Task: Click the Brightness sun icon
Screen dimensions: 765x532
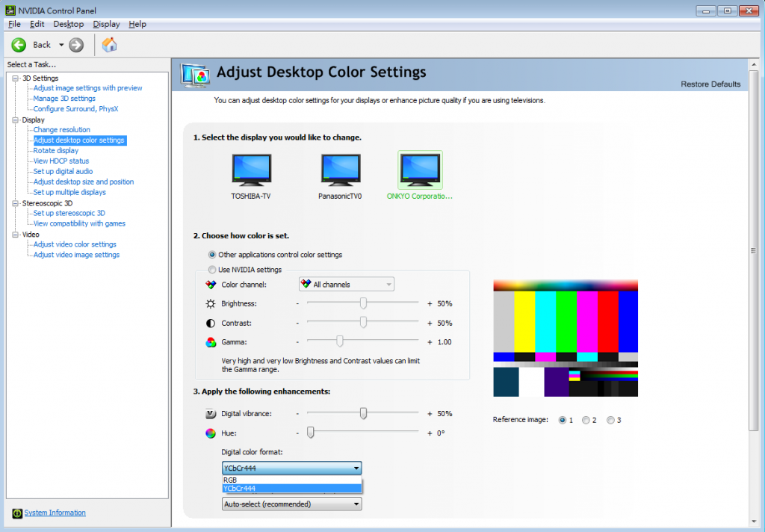Action: point(210,303)
